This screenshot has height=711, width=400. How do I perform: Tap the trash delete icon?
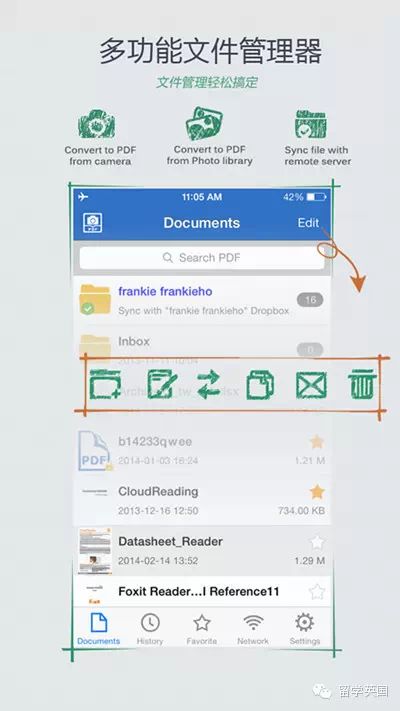pos(362,384)
